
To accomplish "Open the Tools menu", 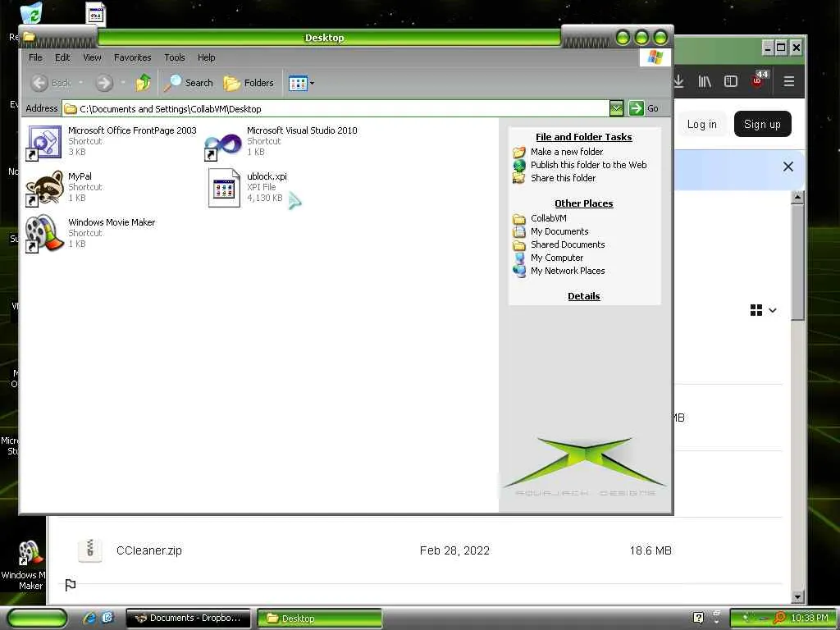I will [174, 57].
